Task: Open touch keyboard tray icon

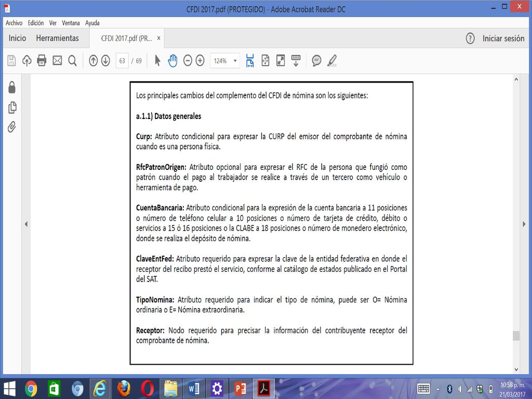Action: [424, 389]
